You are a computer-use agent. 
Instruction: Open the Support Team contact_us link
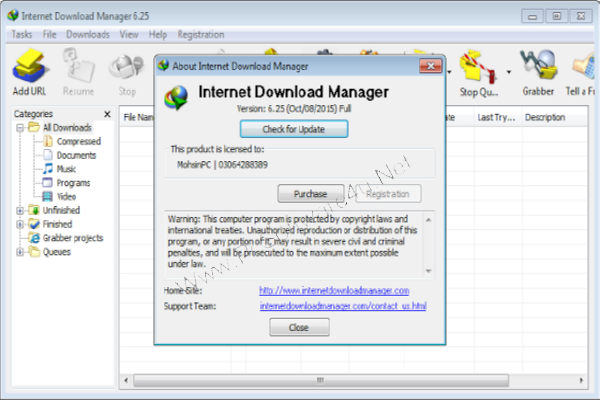coord(343,306)
